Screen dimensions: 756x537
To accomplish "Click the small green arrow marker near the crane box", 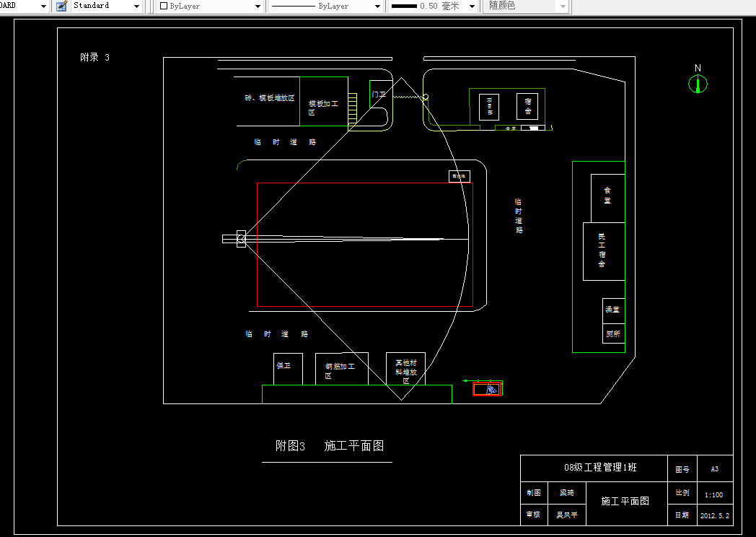I will pyautogui.click(x=467, y=381).
